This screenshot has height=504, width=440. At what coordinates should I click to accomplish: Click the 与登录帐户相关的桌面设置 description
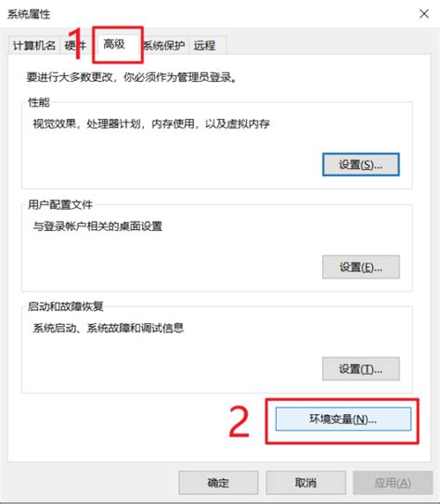click(x=97, y=226)
